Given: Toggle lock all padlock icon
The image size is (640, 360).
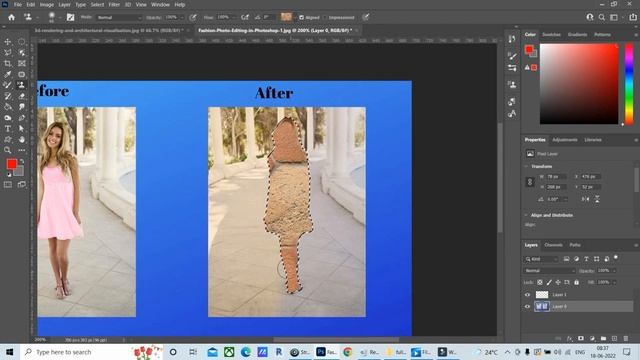Looking at the screenshot, I should point(576,282).
